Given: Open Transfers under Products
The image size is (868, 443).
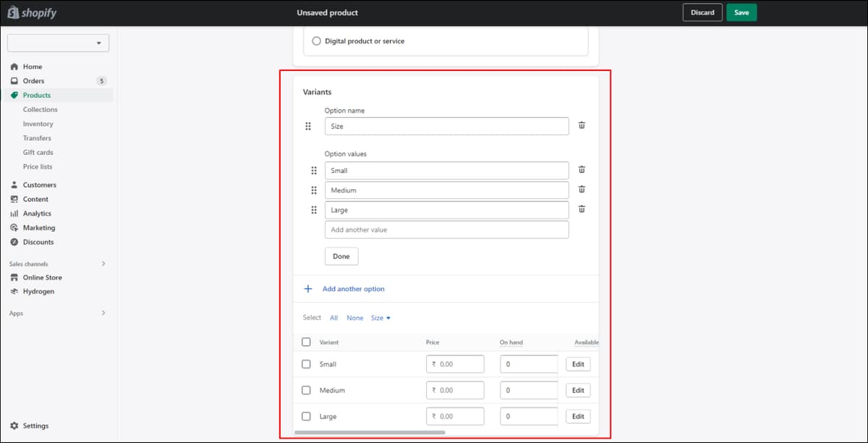Looking at the screenshot, I should (37, 138).
